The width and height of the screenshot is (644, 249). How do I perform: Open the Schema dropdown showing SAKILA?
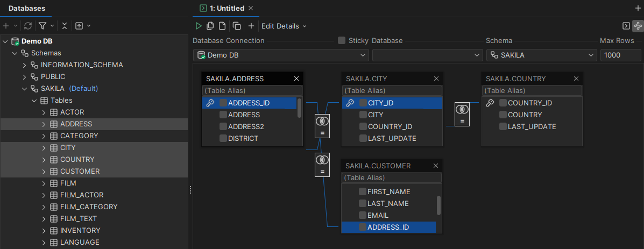pyautogui.click(x=542, y=55)
